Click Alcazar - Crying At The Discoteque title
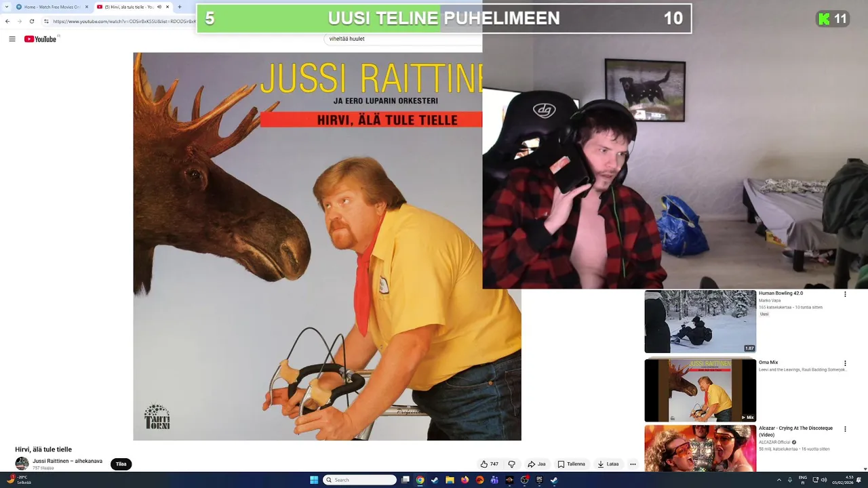The image size is (868, 488). (795, 431)
